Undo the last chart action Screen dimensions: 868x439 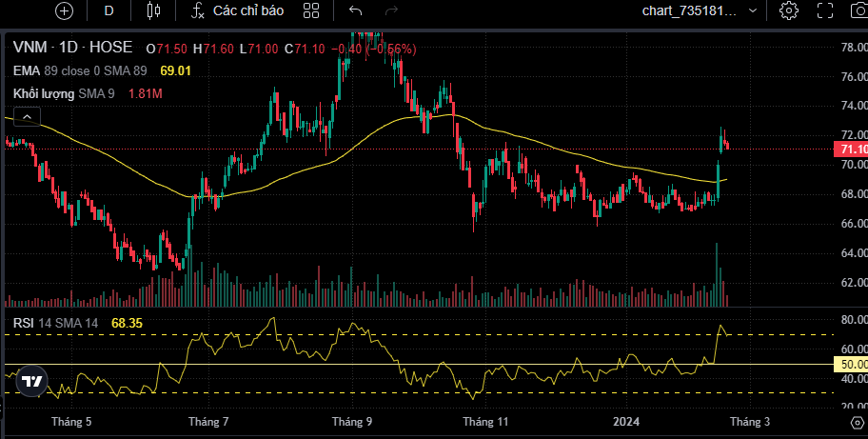coord(355,10)
